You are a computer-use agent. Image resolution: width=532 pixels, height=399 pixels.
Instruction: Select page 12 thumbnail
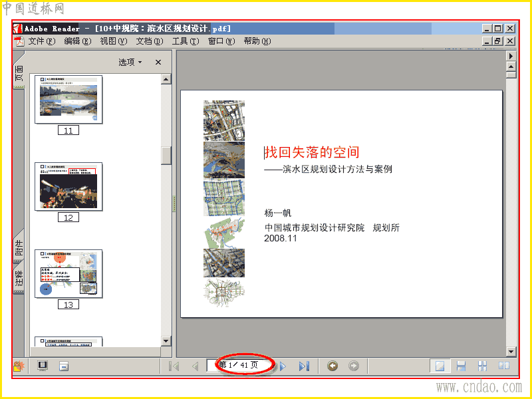[68, 187]
